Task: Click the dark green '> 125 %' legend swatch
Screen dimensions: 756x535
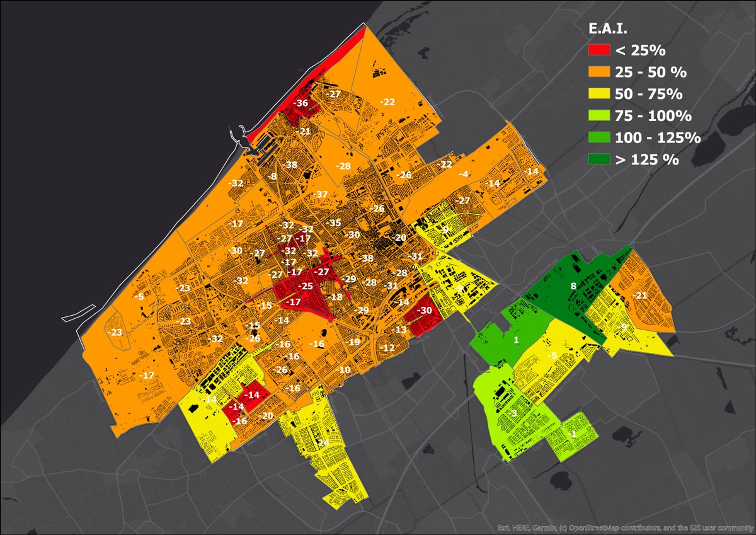Action: (x=598, y=159)
